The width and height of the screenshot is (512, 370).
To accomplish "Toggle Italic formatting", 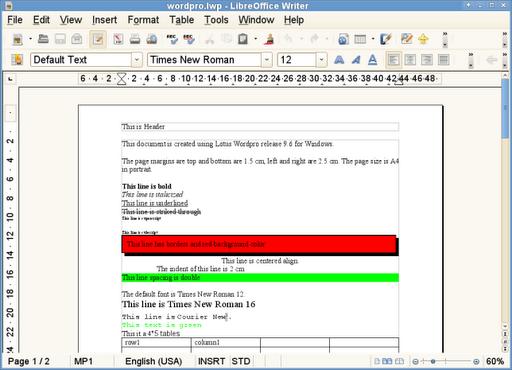I will pyautogui.click(x=356, y=60).
